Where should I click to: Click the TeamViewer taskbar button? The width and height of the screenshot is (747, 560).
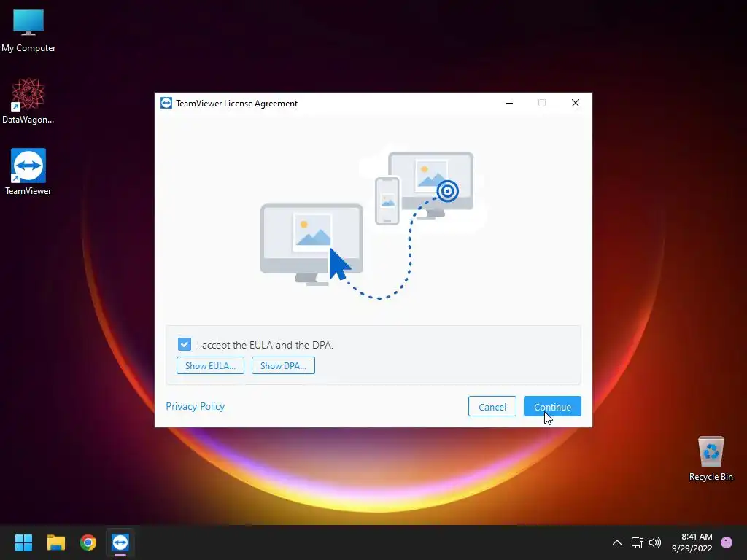point(120,542)
